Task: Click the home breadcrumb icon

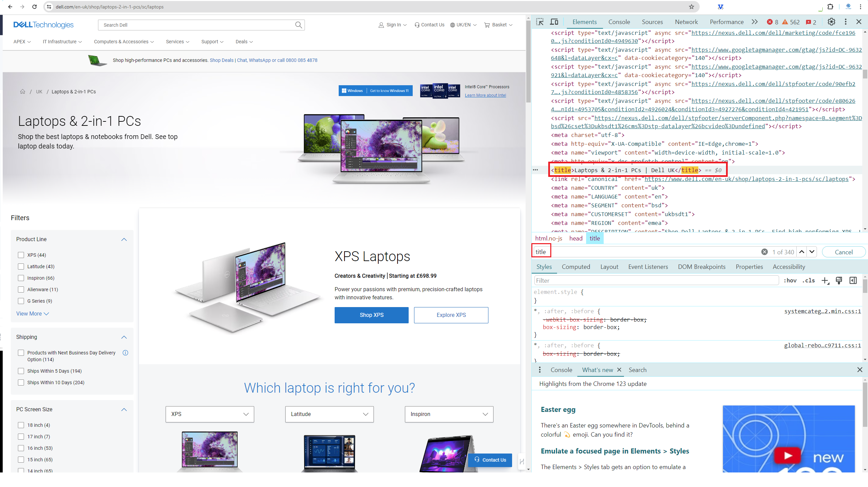Action: (x=23, y=92)
